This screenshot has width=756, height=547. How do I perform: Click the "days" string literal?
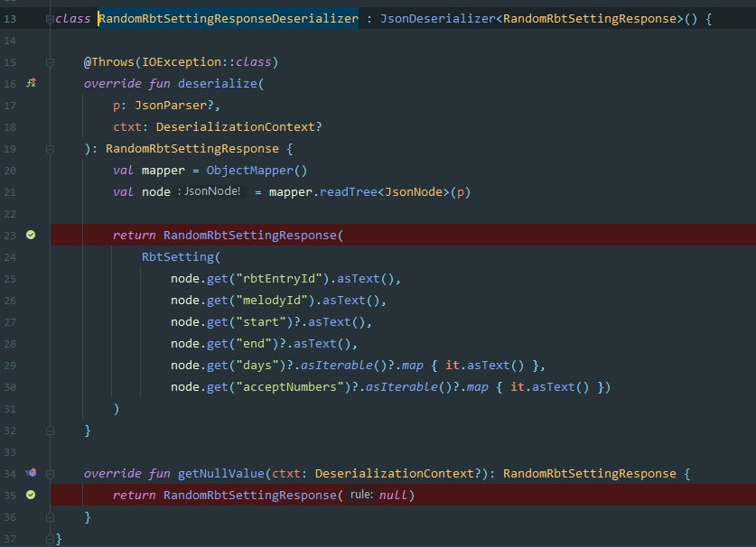pos(257,366)
